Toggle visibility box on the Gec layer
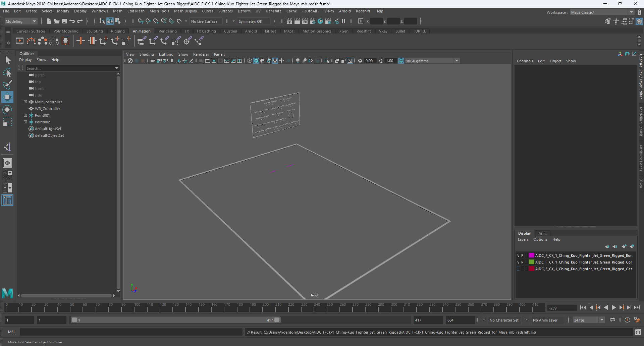Image resolution: width=644 pixels, height=346 pixels. pos(518,269)
